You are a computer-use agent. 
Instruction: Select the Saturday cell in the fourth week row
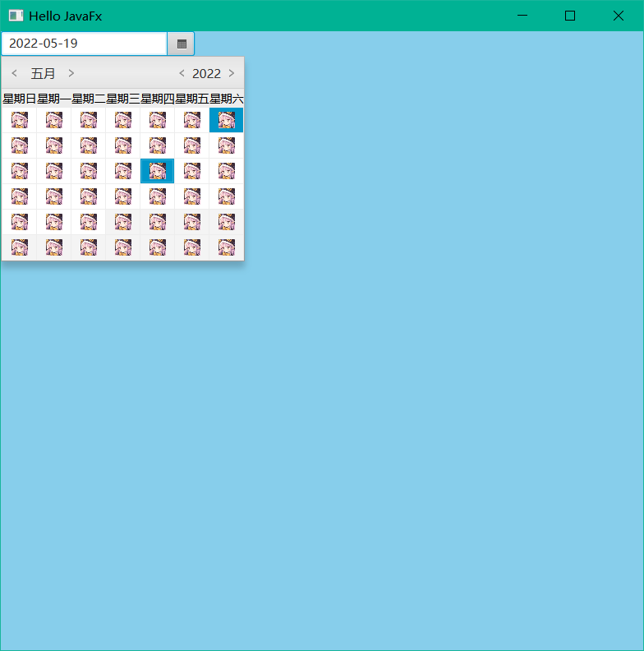pyautogui.click(x=226, y=196)
